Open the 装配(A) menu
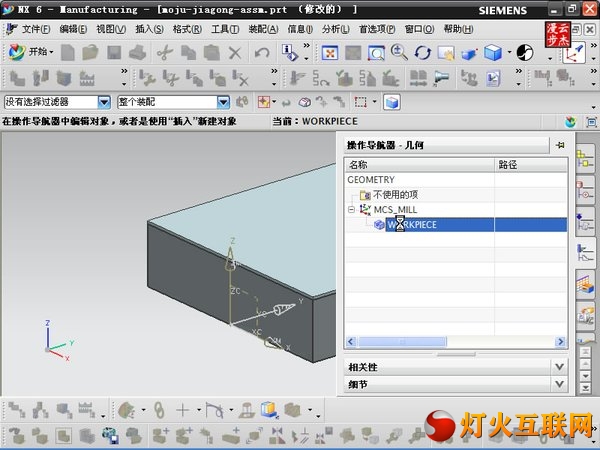Screen dimensions: 600x450 pyautogui.click(x=263, y=29)
